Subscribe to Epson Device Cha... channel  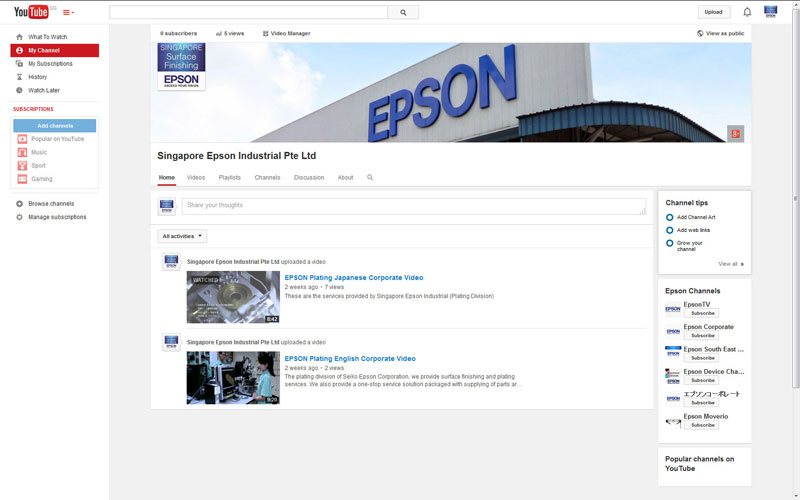703,381
